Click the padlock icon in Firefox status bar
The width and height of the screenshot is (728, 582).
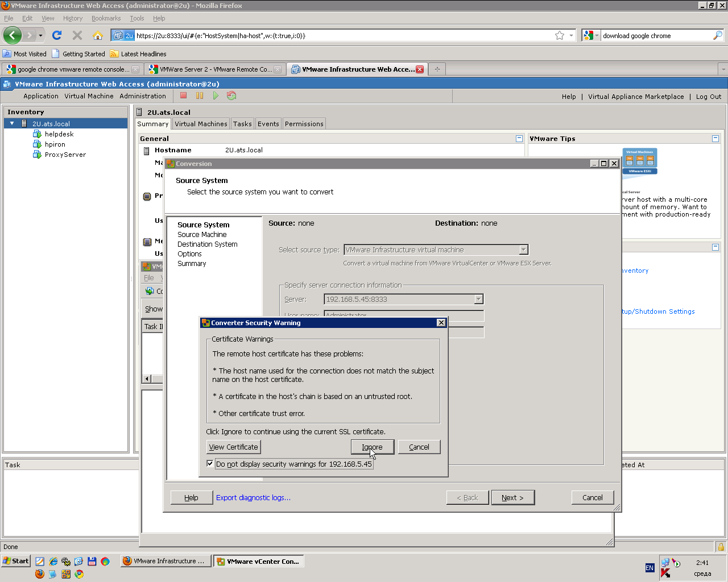coord(721,547)
